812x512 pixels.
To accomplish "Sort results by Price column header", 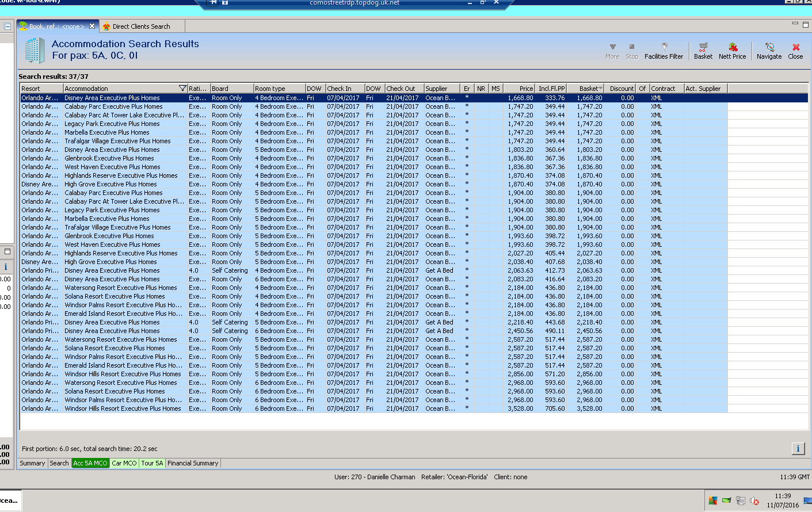I will [519, 89].
